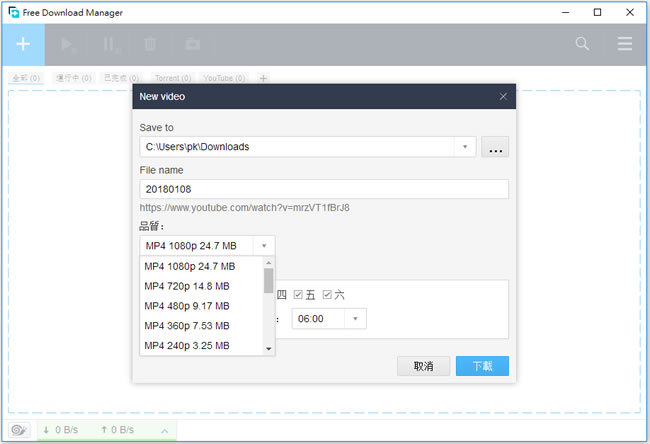Open the Save to path dropdown arrow
The width and height of the screenshot is (650, 444).
coord(465,147)
